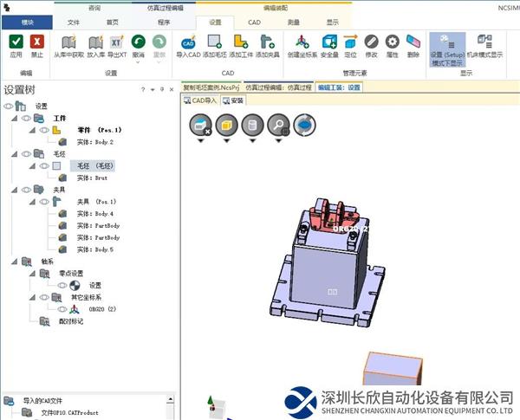Click the red 禁止 (Cancel) icon
The image size is (520, 420).
(37, 42)
